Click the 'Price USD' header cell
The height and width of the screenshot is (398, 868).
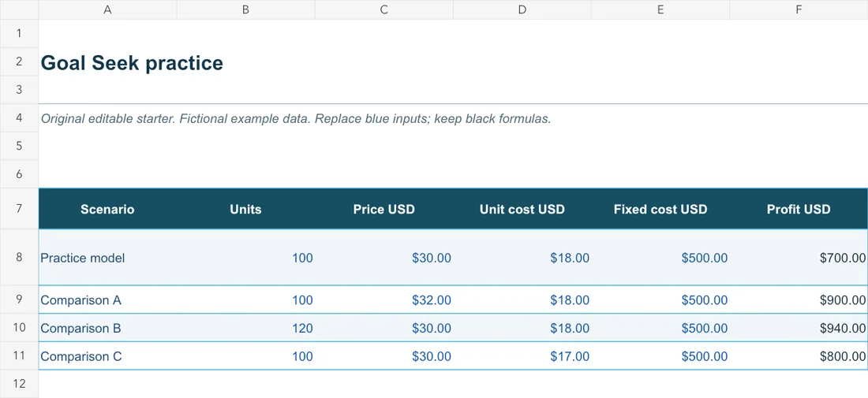tap(384, 209)
